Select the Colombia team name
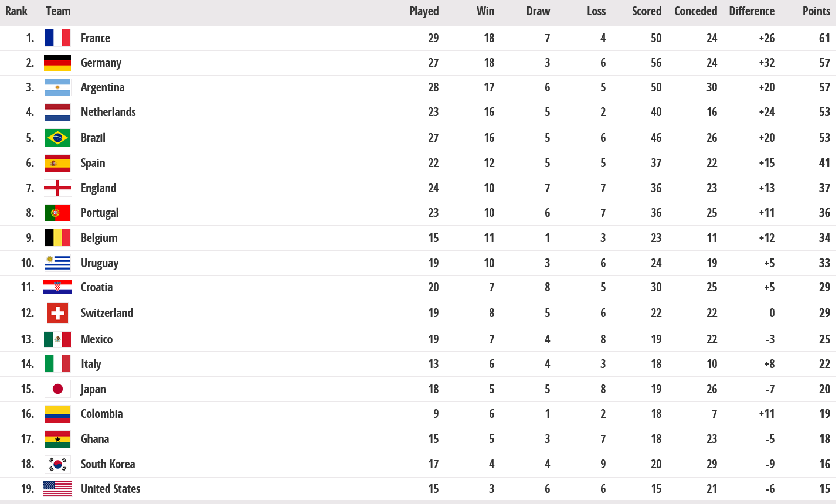Viewport: 839px width, 504px height. 102,414
